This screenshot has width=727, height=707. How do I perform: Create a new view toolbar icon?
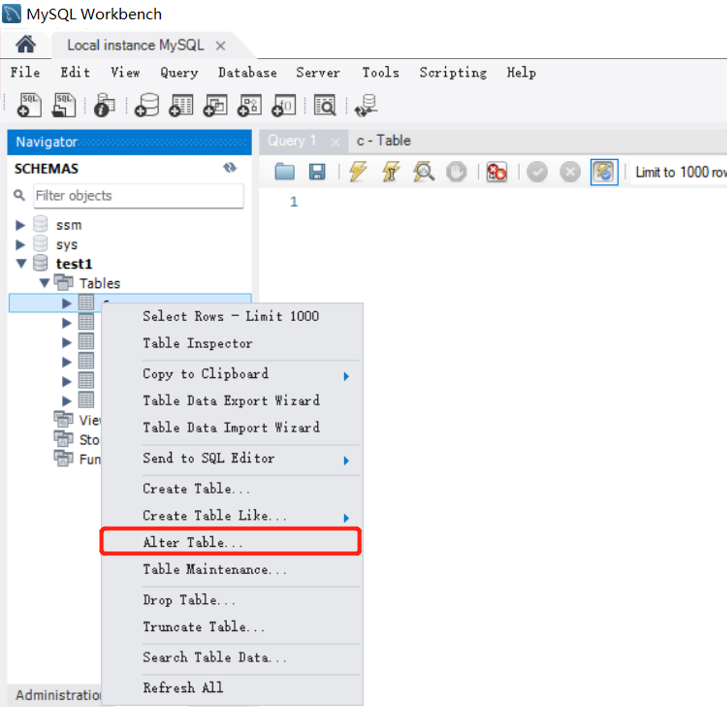[x=216, y=105]
